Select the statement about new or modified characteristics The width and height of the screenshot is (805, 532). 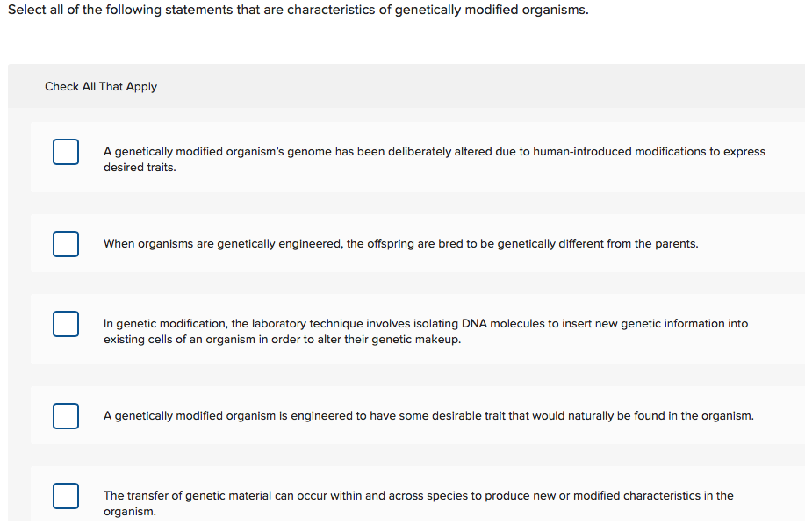click(x=419, y=503)
